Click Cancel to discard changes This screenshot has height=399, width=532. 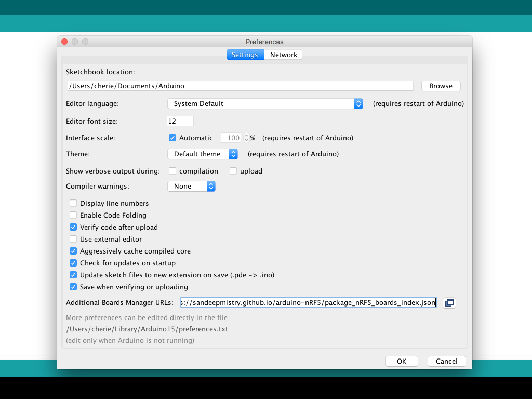tap(446, 362)
